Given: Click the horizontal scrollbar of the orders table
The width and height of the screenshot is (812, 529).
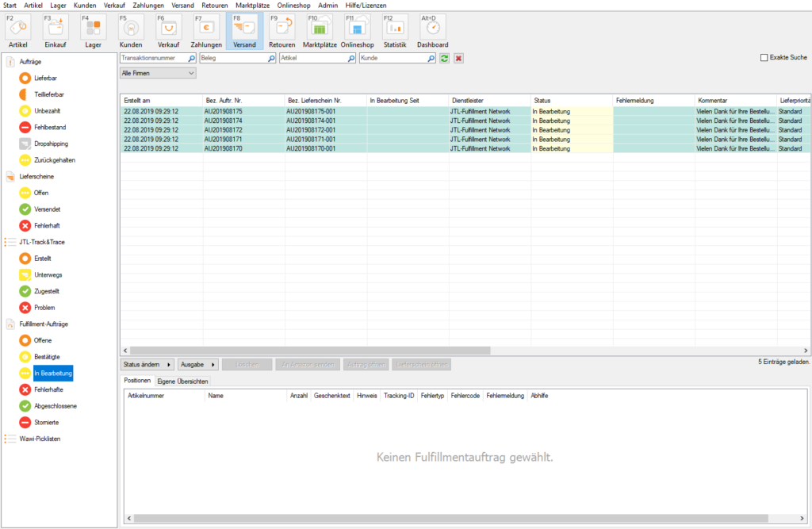Looking at the screenshot, I should coord(309,350).
